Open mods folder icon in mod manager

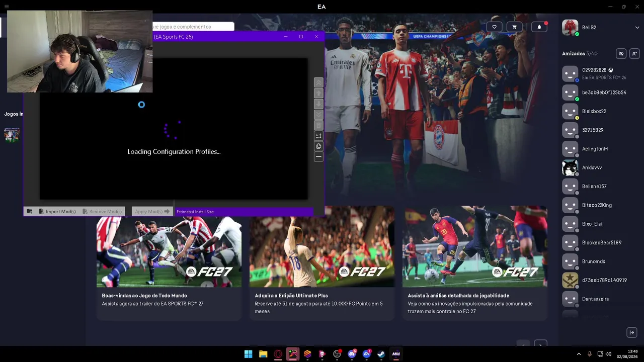tap(30, 212)
